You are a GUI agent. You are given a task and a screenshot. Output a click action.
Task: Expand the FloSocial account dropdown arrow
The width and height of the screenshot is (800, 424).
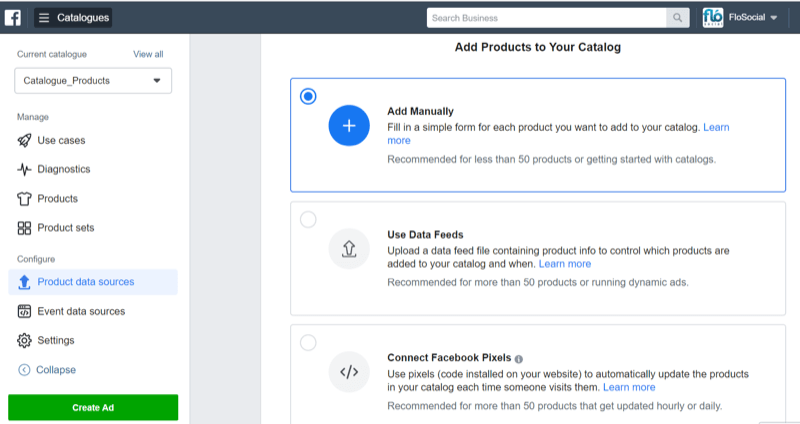pyautogui.click(x=773, y=18)
